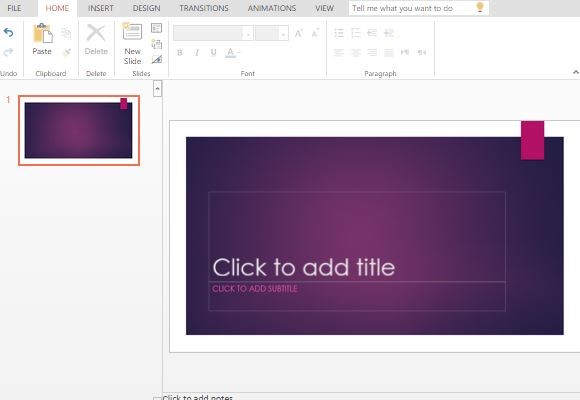Click the Paste text label
The image size is (580, 400).
[42, 51]
